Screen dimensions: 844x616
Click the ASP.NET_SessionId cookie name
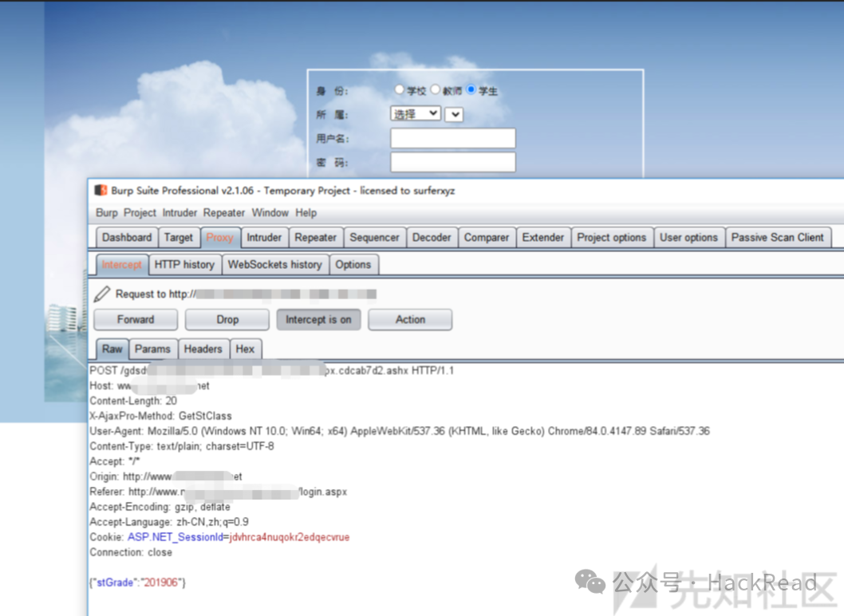(175, 537)
